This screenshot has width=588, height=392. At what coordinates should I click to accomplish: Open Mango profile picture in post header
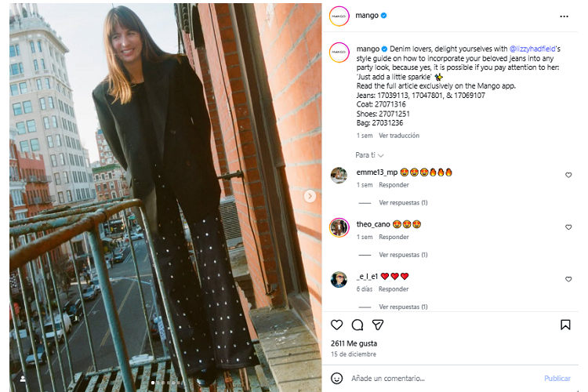pyautogui.click(x=339, y=16)
